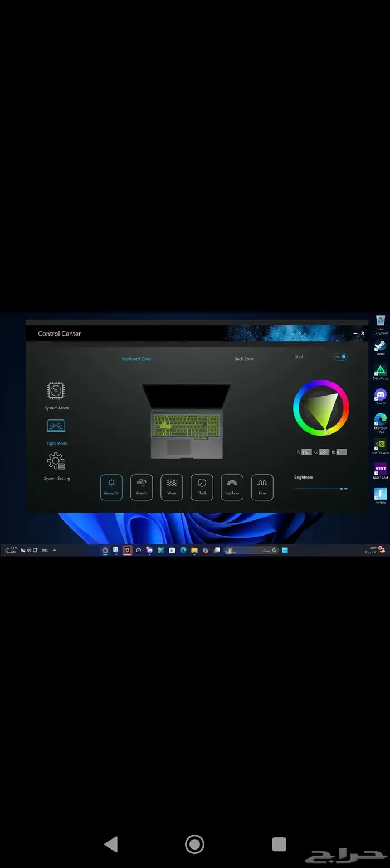This screenshot has width=390, height=868.
Task: Click the R value input field
Action: (306, 452)
